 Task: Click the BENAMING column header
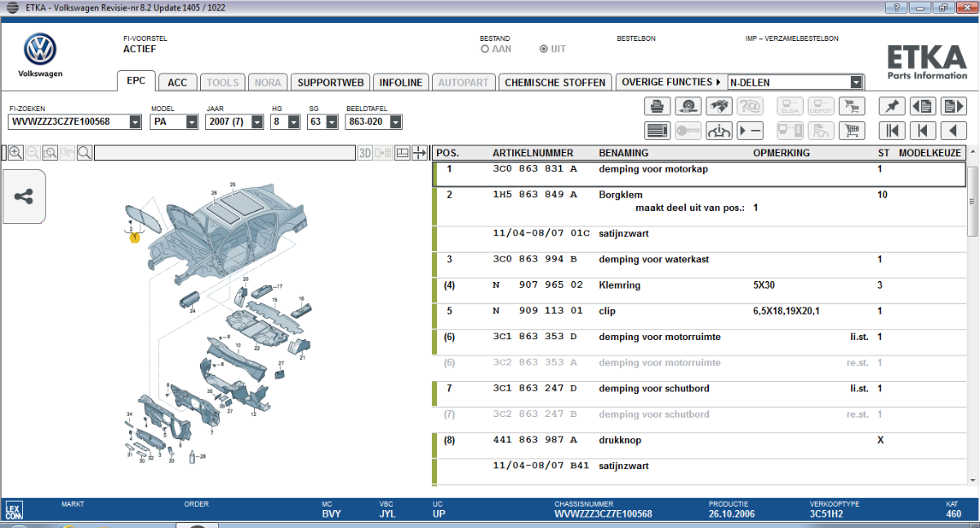[623, 153]
